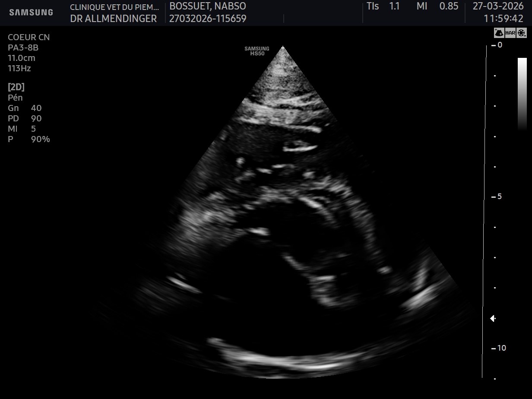Click the grayscale bar on the right

pos(522,94)
